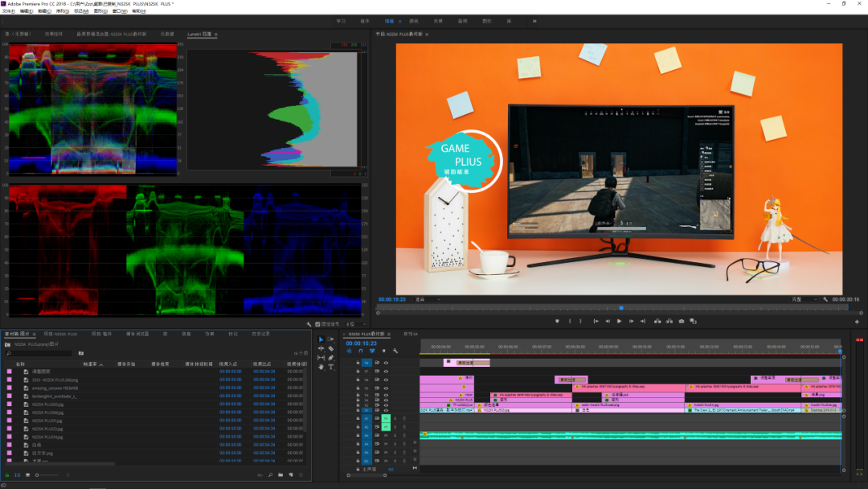This screenshot has width=868, height=489.
Task: Switch to the Lumetri Scopes tab
Action: 201,35
